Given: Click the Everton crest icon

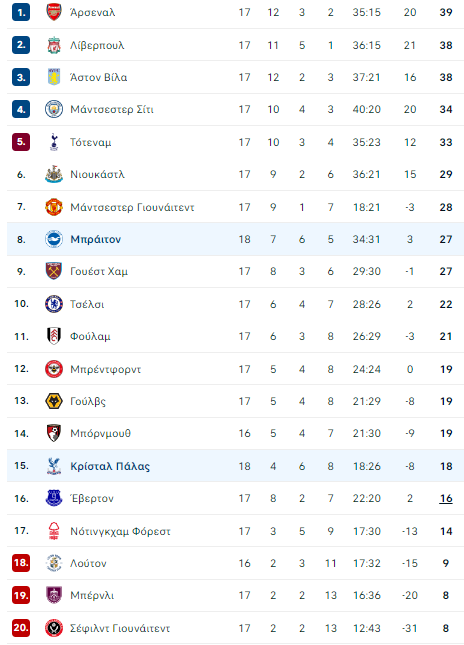Looking at the screenshot, I should point(54,498).
